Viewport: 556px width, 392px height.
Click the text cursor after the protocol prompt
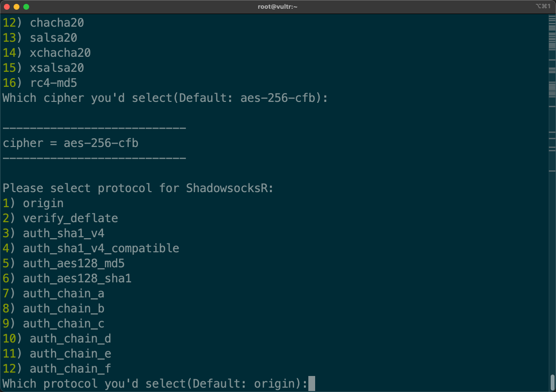312,384
